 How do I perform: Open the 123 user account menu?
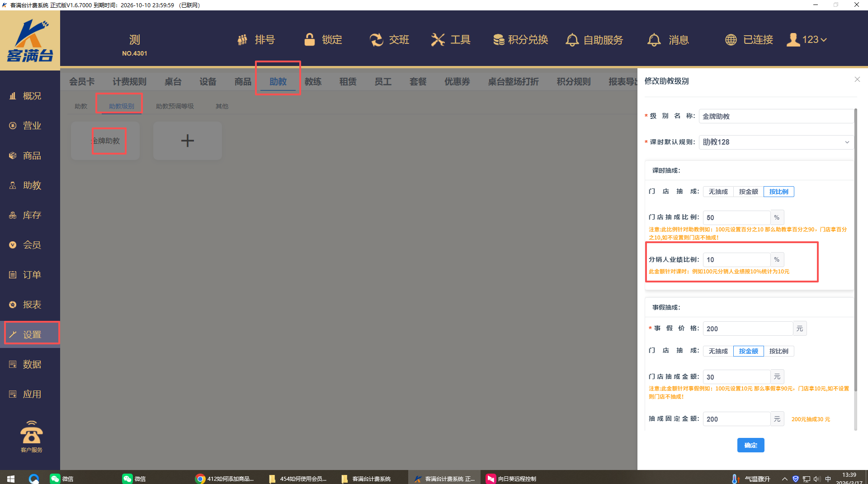pos(807,40)
